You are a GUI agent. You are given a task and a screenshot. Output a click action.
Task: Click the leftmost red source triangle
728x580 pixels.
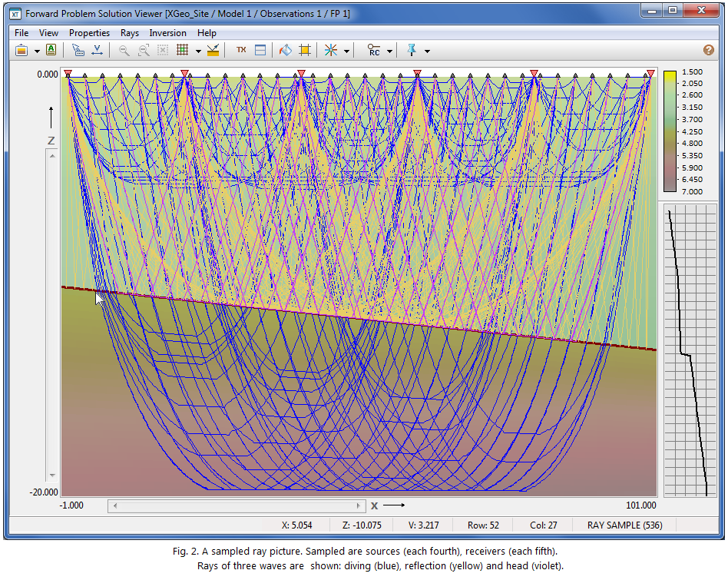(68, 73)
